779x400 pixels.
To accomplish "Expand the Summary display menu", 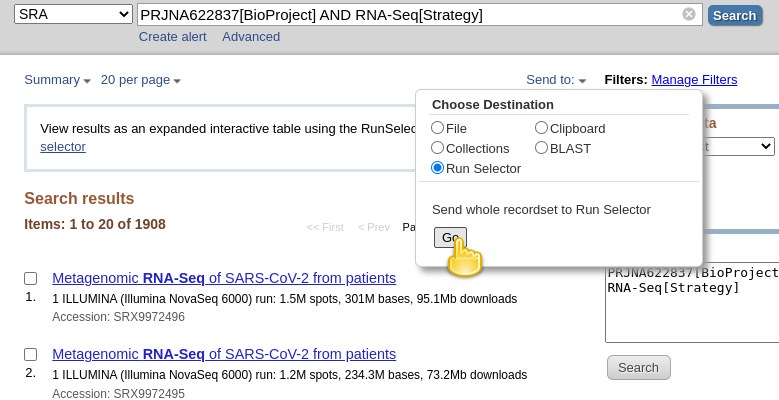I will coord(57,80).
